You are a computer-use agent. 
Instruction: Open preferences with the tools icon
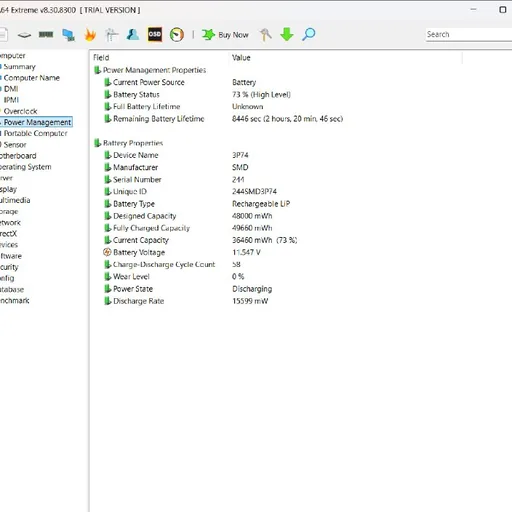[266, 35]
